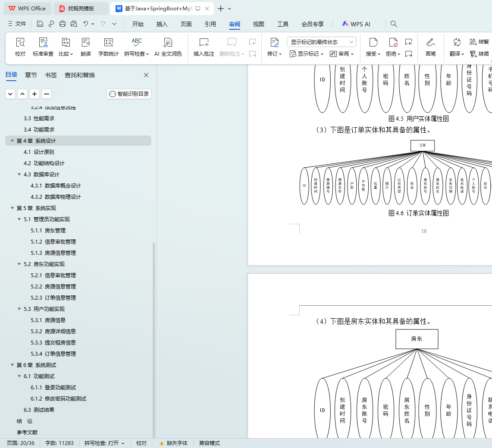The width and height of the screenshot is (492, 448).
Task: Open the 审阅 reviewing pane dropdown
Action: 342,54
